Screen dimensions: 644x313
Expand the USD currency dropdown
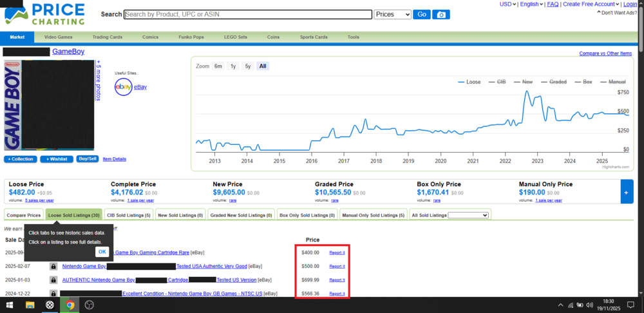508,4
